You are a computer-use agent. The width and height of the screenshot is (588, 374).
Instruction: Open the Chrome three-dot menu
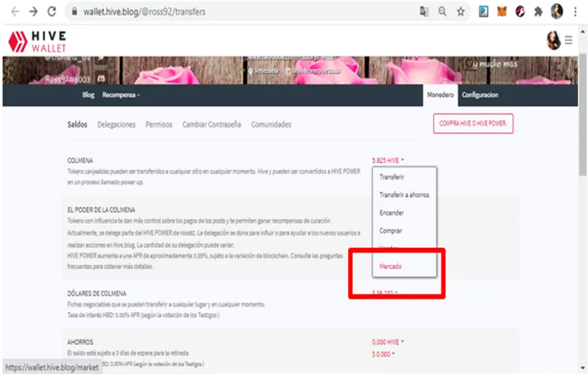pyautogui.click(x=575, y=11)
